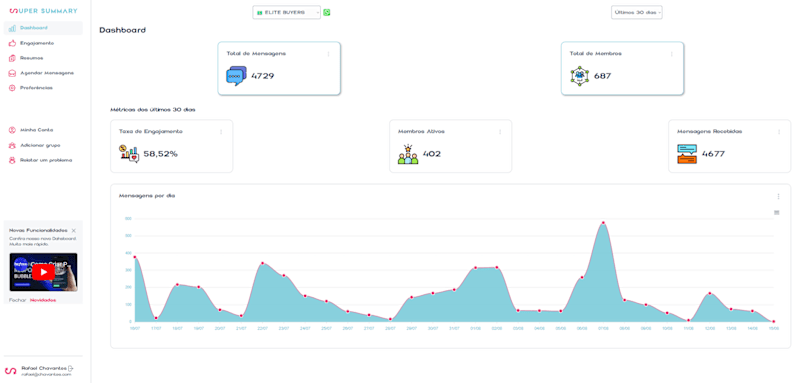Open the Últimos 30 dias period dropdown
This screenshot has height=383, width=800.
pos(637,12)
